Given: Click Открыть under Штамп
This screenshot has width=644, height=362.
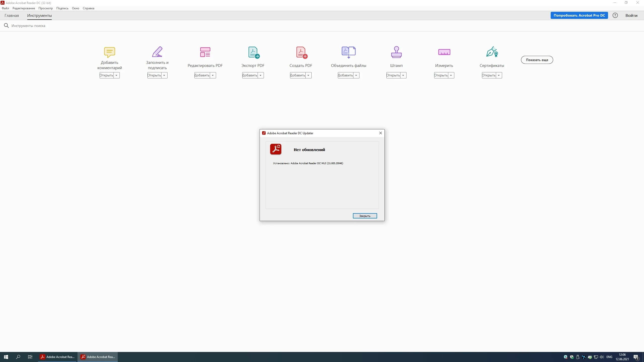Looking at the screenshot, I should (x=393, y=75).
